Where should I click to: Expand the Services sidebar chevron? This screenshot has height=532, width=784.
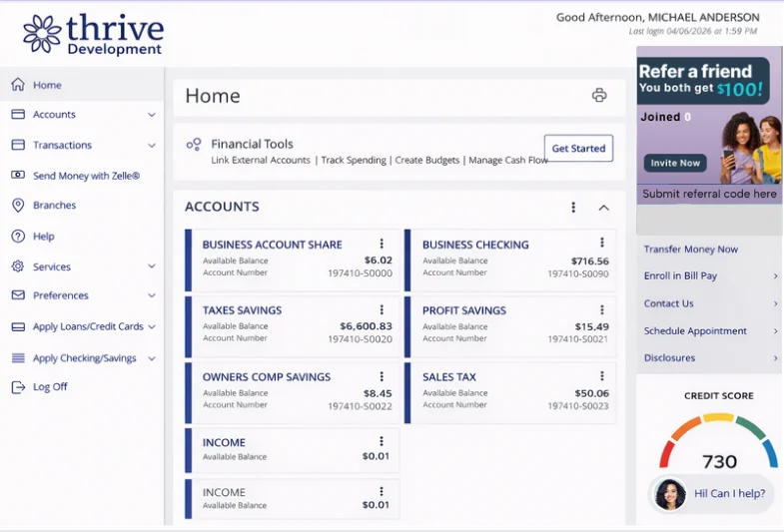coord(152,266)
